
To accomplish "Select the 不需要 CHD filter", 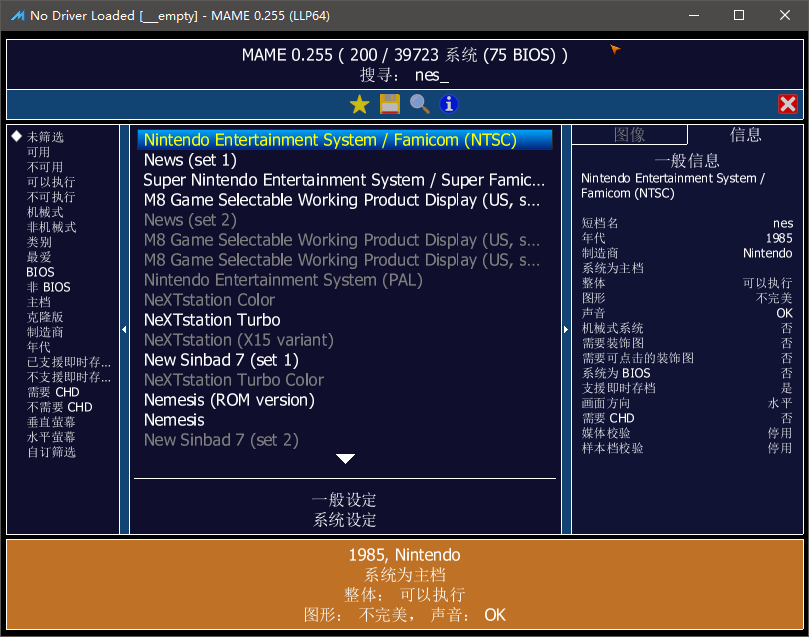I will click(59, 407).
